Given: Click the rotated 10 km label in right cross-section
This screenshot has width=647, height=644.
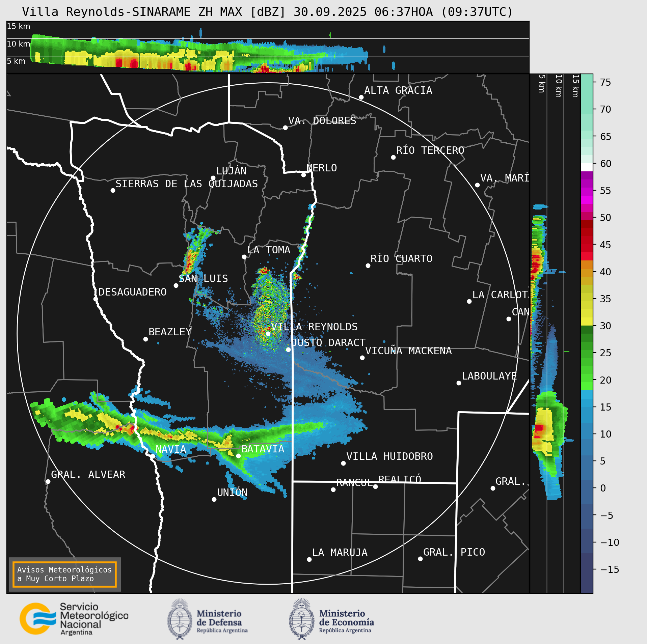Looking at the screenshot, I should pos(559,86).
